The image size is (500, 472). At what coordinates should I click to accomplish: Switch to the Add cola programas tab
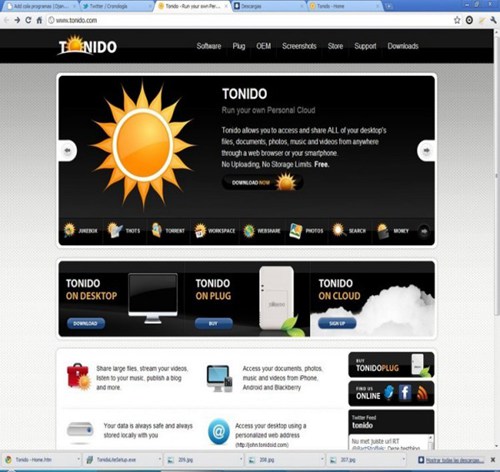point(41,6)
